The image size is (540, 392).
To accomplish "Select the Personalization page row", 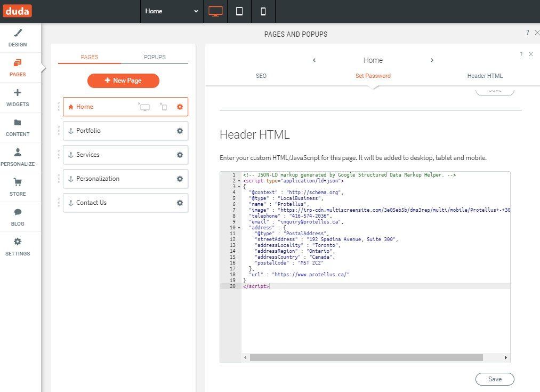I will pyautogui.click(x=125, y=179).
